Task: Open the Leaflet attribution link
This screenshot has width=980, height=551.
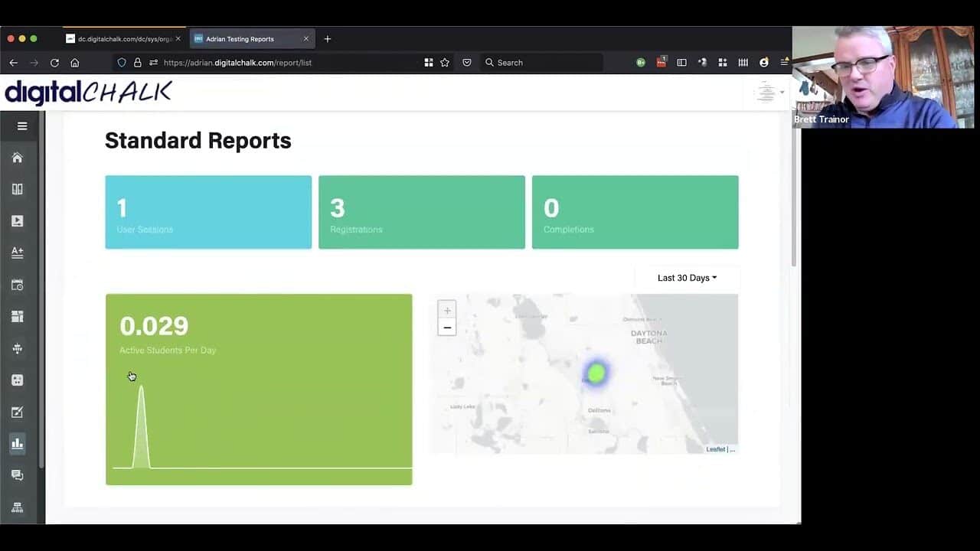Action: (716, 450)
